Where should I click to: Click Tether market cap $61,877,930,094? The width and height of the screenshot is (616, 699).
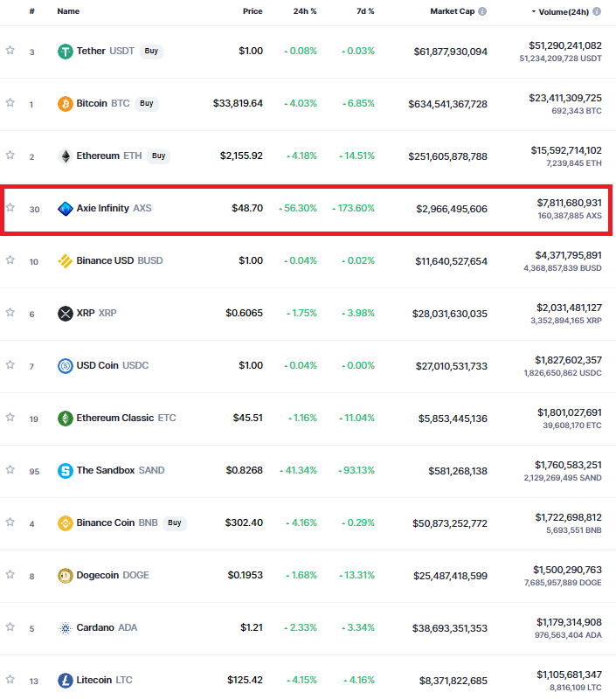[451, 52]
